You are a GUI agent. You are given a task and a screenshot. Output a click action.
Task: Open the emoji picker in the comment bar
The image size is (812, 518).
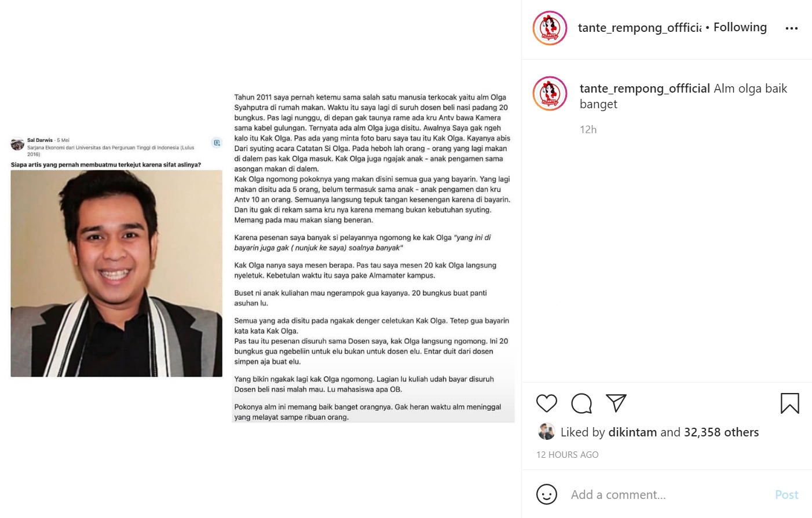pyautogui.click(x=546, y=494)
